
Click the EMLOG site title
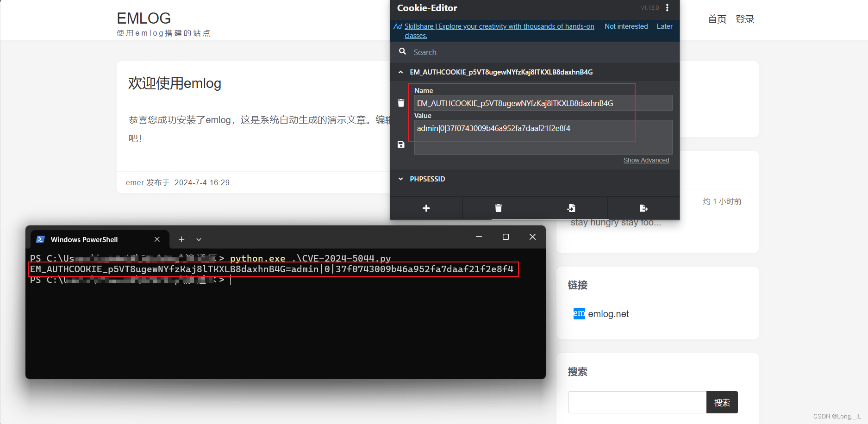[144, 18]
